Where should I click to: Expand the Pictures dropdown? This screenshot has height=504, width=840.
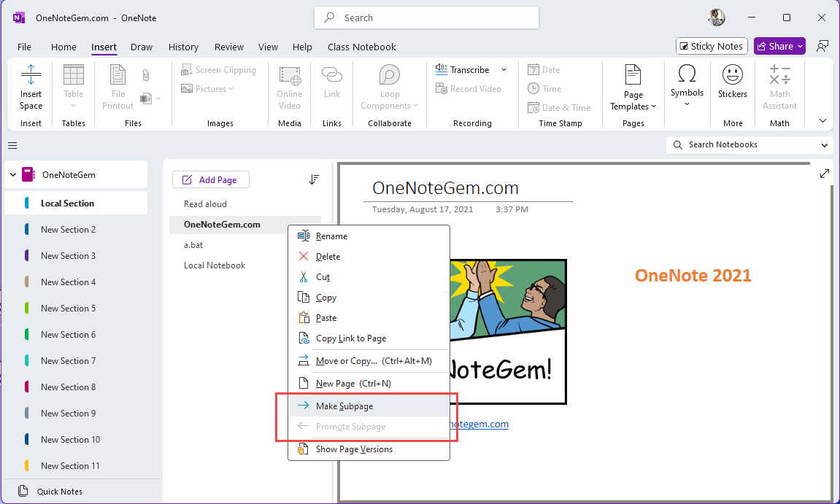pos(231,89)
